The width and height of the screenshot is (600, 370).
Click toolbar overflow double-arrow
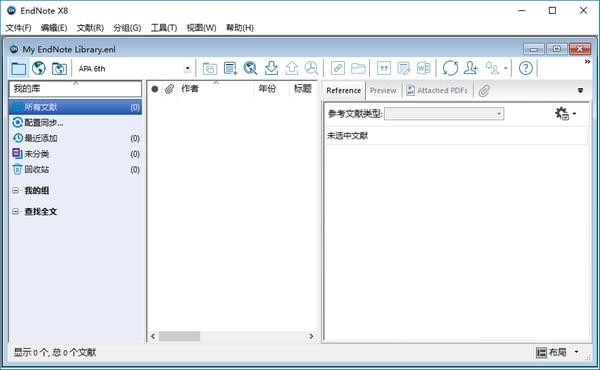pos(587,62)
